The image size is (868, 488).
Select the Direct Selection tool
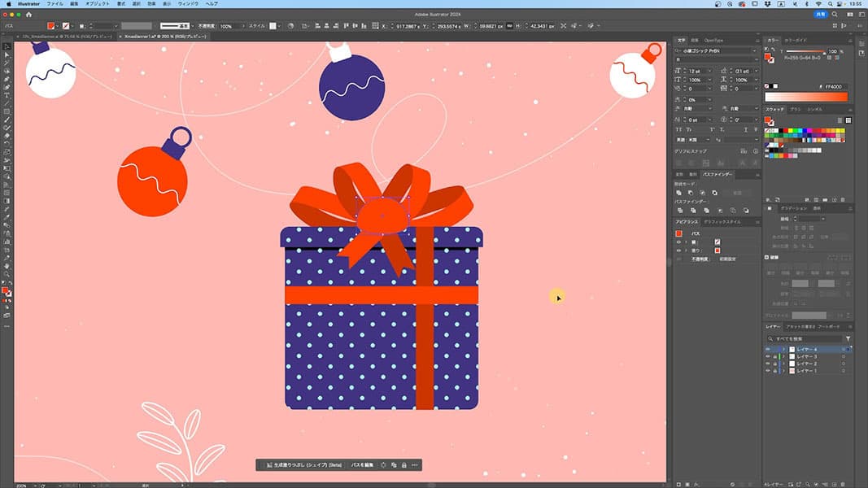click(x=7, y=54)
